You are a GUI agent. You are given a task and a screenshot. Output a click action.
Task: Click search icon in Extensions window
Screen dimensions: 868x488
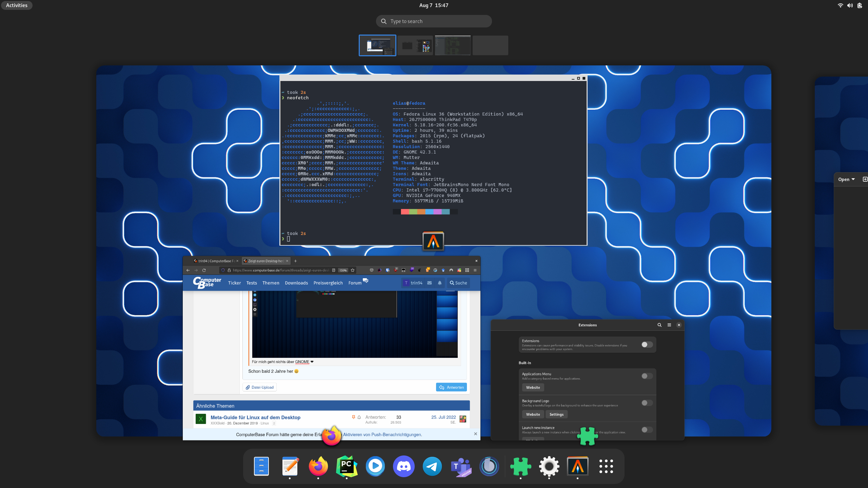659,325
